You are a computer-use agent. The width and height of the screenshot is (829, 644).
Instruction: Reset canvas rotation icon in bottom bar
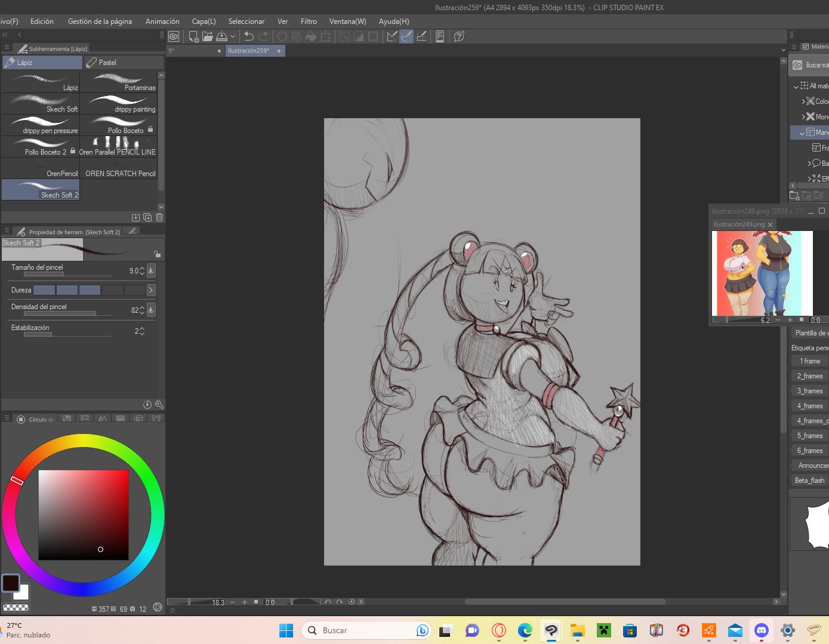tap(352, 602)
